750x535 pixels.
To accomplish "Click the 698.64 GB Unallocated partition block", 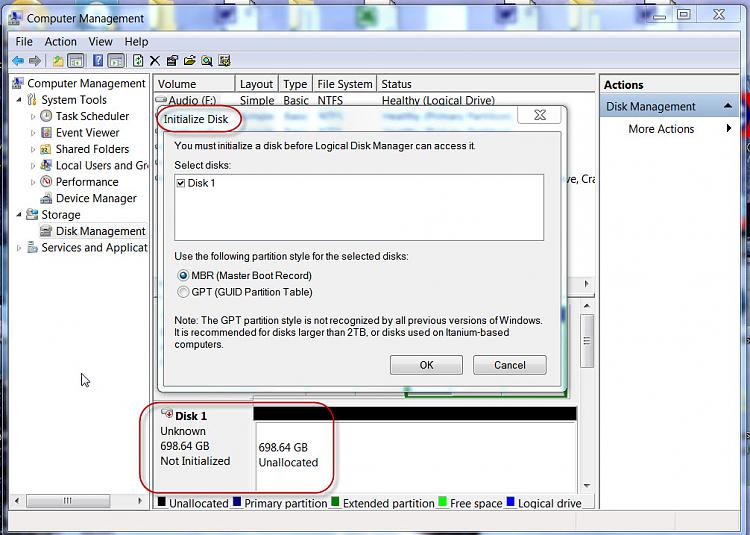I will click(416, 456).
